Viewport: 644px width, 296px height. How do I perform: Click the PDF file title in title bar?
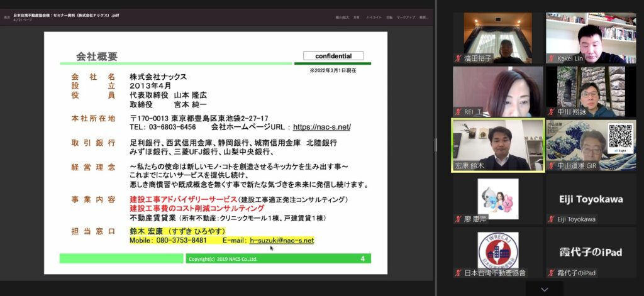click(66, 15)
